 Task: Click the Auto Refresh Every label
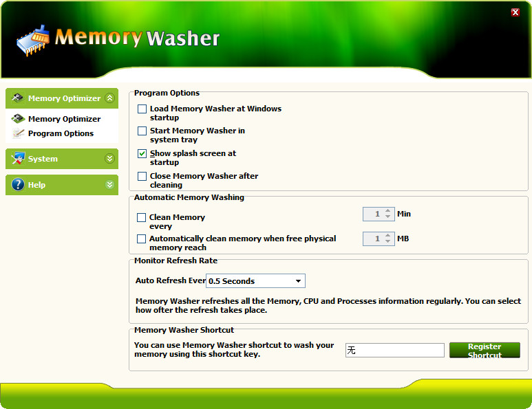click(x=171, y=280)
